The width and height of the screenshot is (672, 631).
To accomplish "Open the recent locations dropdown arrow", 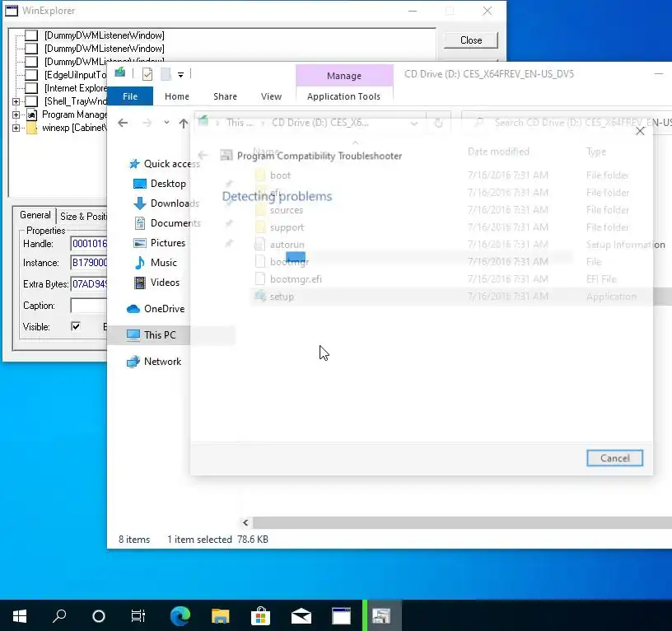I will click(166, 123).
